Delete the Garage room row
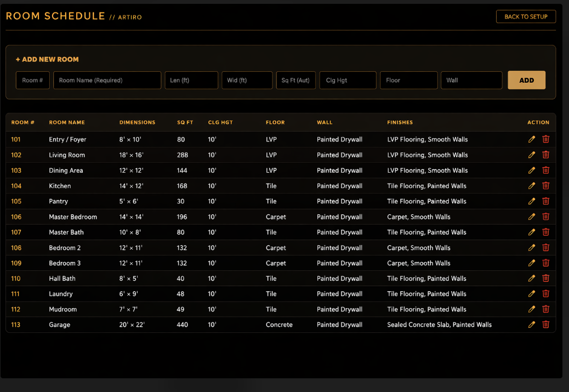This screenshot has width=569, height=392. [545, 325]
